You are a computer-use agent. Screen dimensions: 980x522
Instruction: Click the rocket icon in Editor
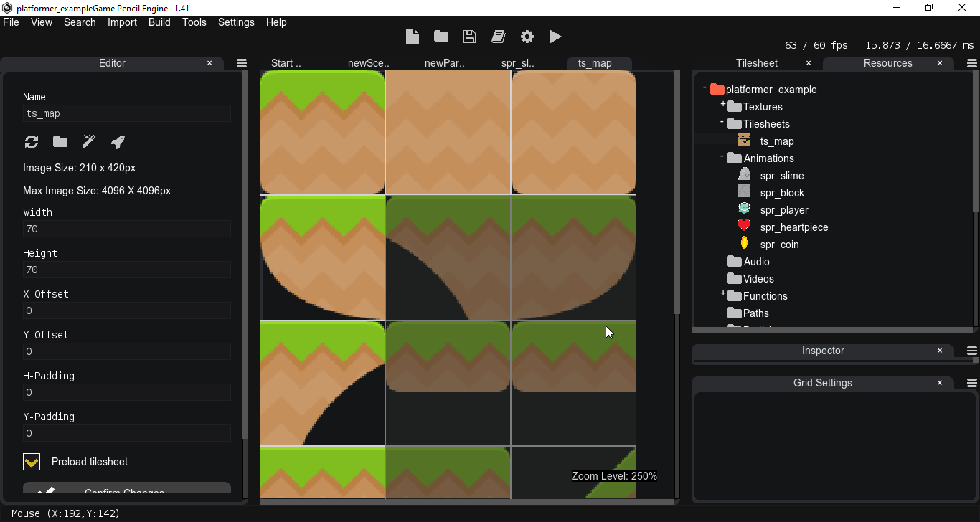[x=118, y=142]
